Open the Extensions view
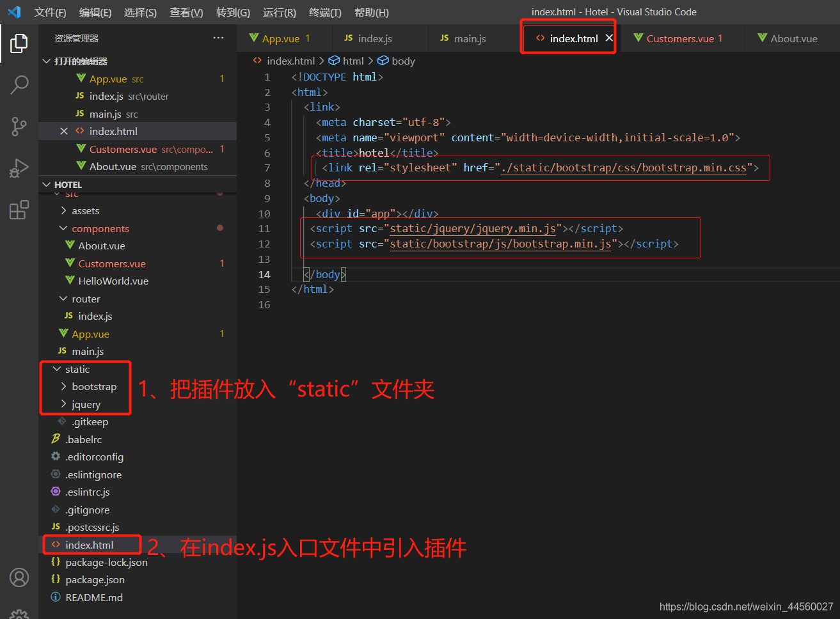 point(19,210)
